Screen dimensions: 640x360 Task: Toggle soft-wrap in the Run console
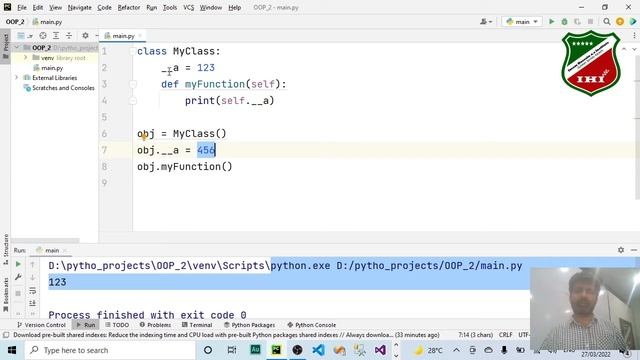[33, 291]
